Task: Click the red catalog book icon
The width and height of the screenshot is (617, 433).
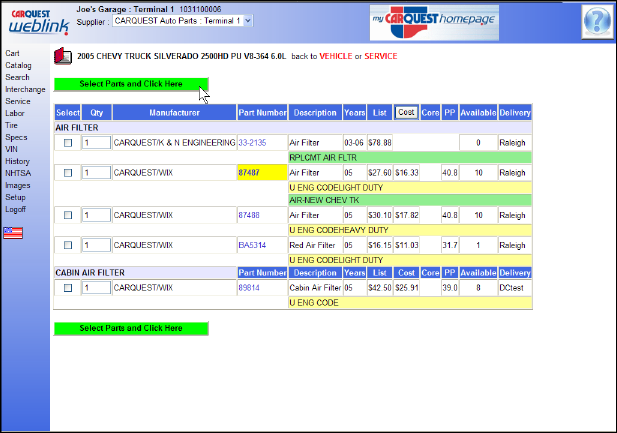Action: (63, 56)
